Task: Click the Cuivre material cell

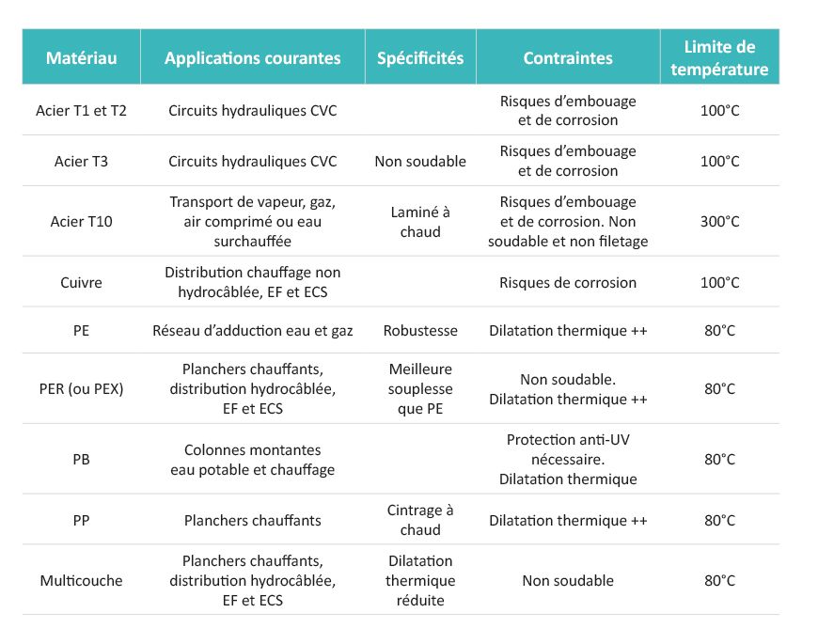Action: pos(82,282)
